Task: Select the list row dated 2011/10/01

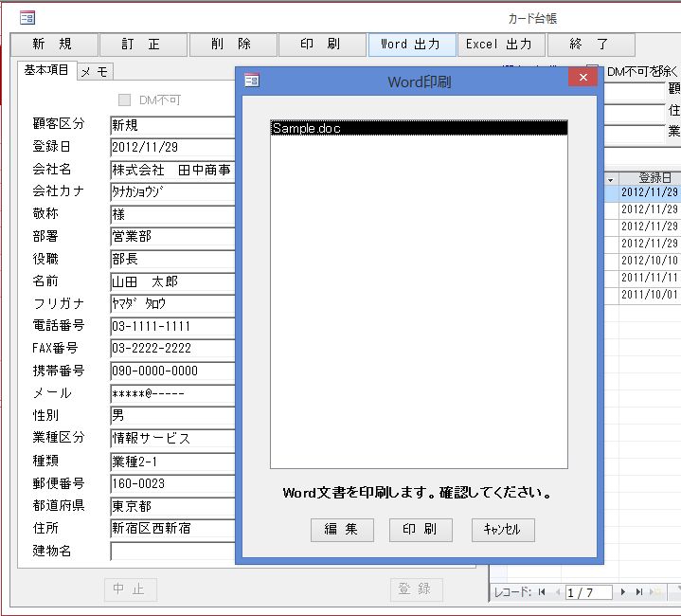Action: point(643,295)
